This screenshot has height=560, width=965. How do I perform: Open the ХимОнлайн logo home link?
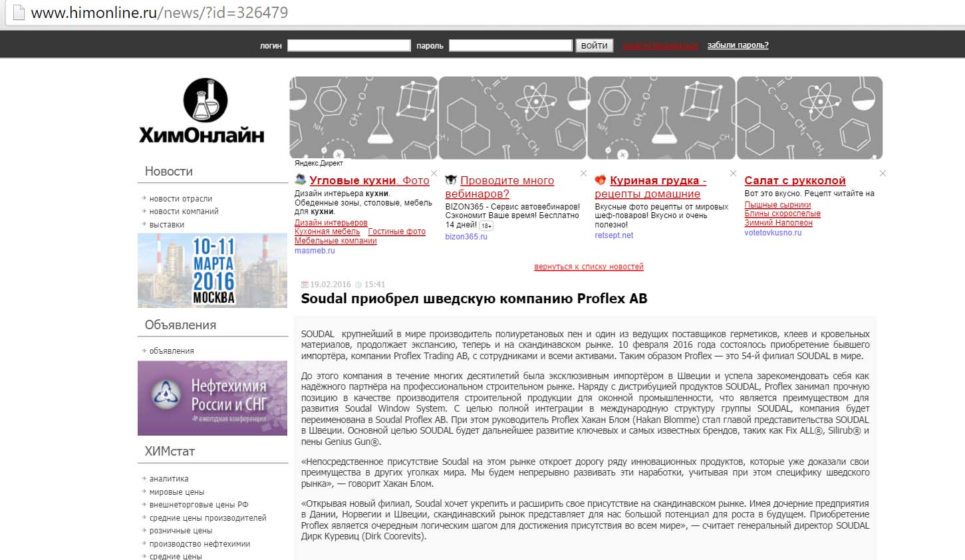202,111
